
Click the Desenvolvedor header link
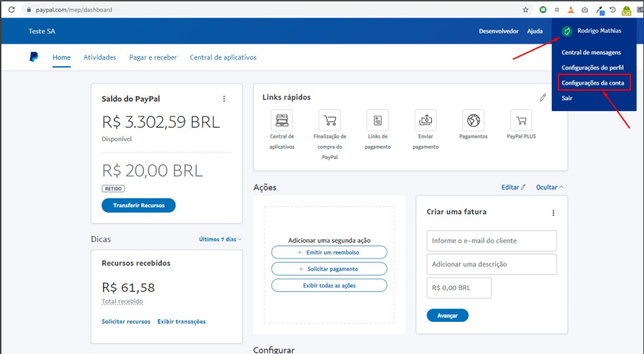(499, 31)
